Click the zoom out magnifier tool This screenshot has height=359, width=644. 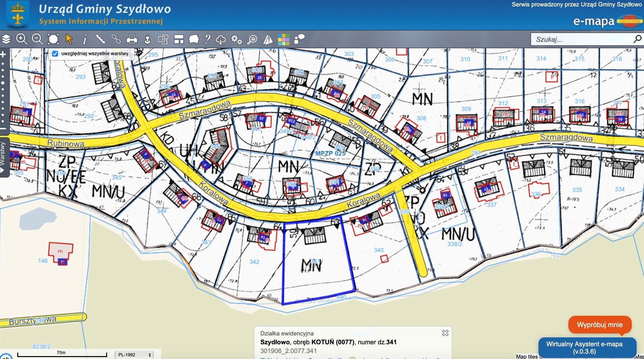[37, 39]
